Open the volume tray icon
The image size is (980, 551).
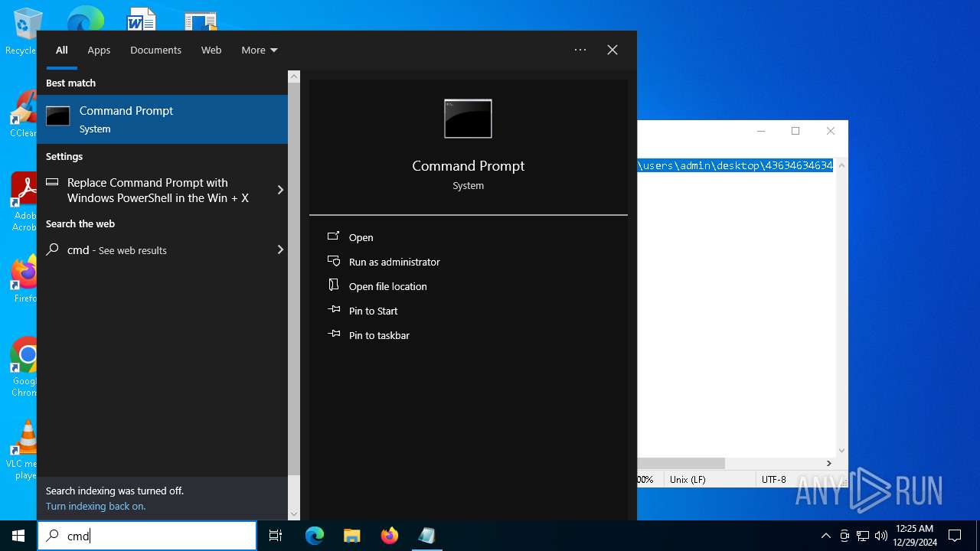(881, 536)
